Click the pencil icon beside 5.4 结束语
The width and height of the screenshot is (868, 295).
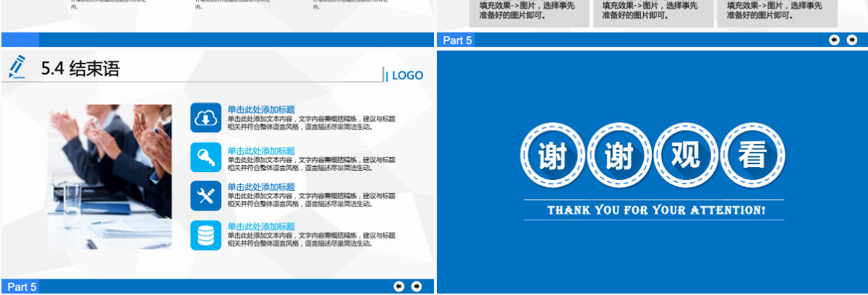coord(17,67)
